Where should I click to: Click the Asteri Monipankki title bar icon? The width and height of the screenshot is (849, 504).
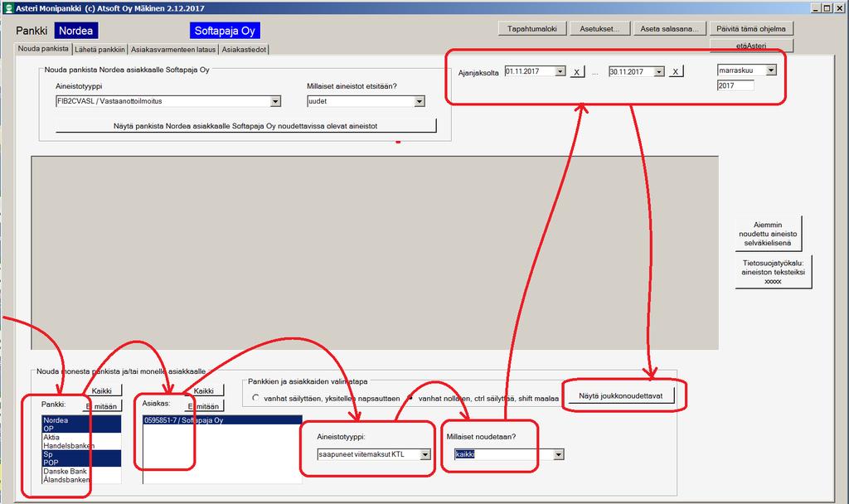pyautogui.click(x=8, y=8)
